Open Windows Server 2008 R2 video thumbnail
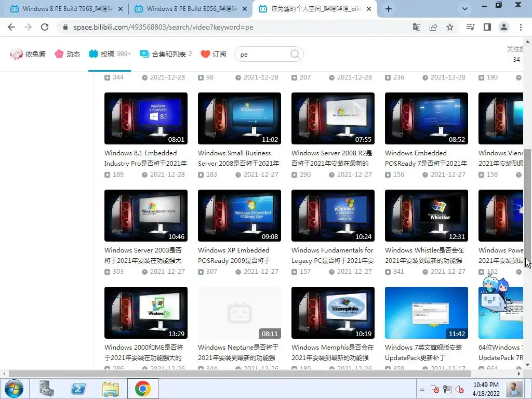The width and height of the screenshot is (532, 399). pos(333,118)
